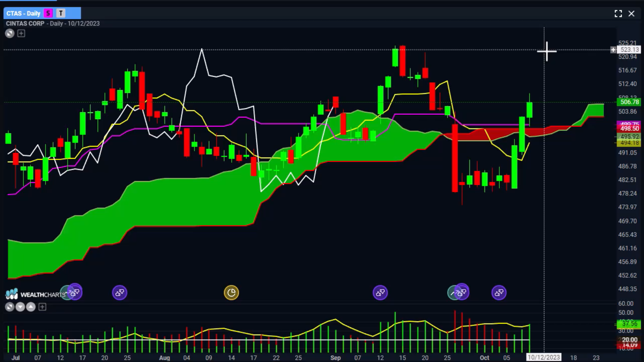The height and width of the screenshot is (362, 644).
Task: Click the Aug label on date axis
Action: [x=164, y=358]
